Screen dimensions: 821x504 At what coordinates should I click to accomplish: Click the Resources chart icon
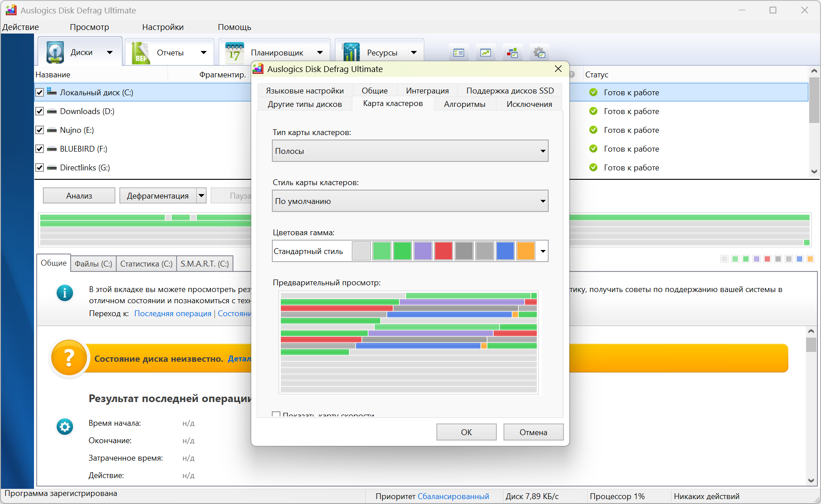pos(351,52)
